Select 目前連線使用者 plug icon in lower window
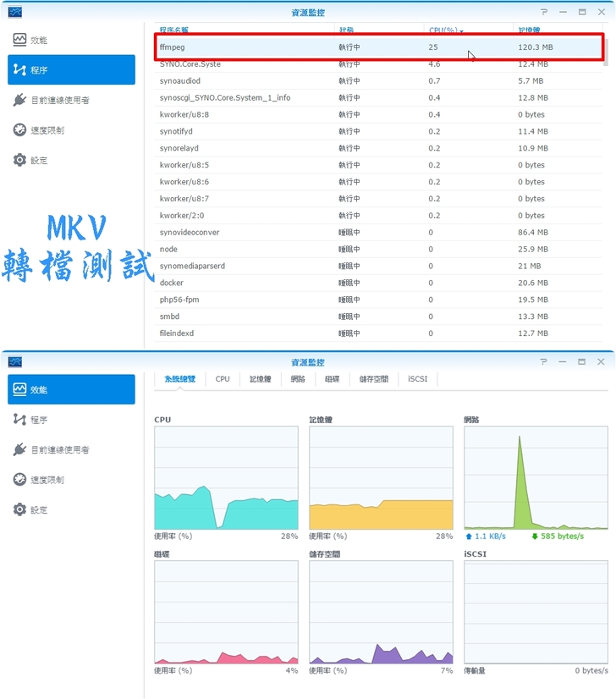This screenshot has width=616, height=699. pyautogui.click(x=20, y=450)
